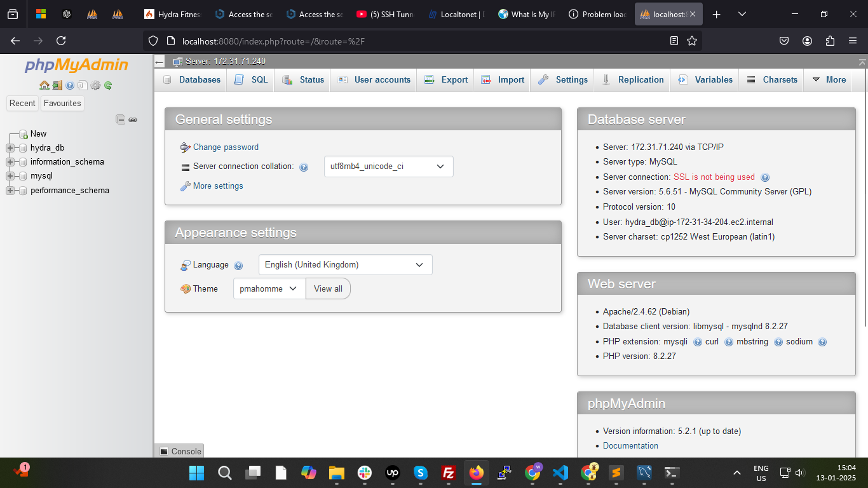Open the Language dropdown
The width and height of the screenshot is (868, 488).
[346, 265]
